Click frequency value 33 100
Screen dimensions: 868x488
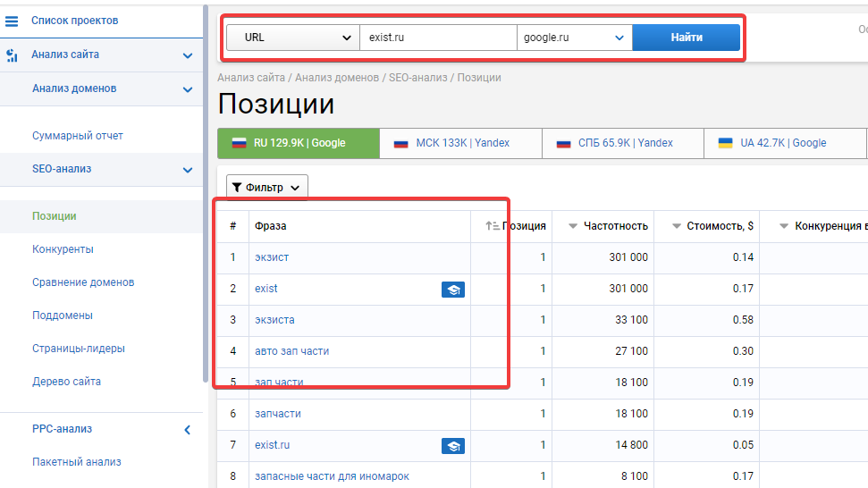click(x=631, y=320)
